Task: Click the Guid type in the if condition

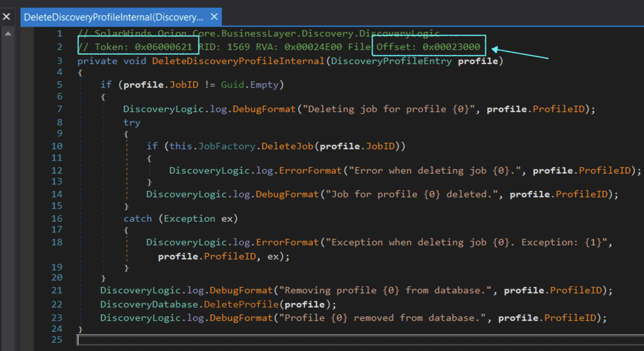Action: click(x=232, y=85)
